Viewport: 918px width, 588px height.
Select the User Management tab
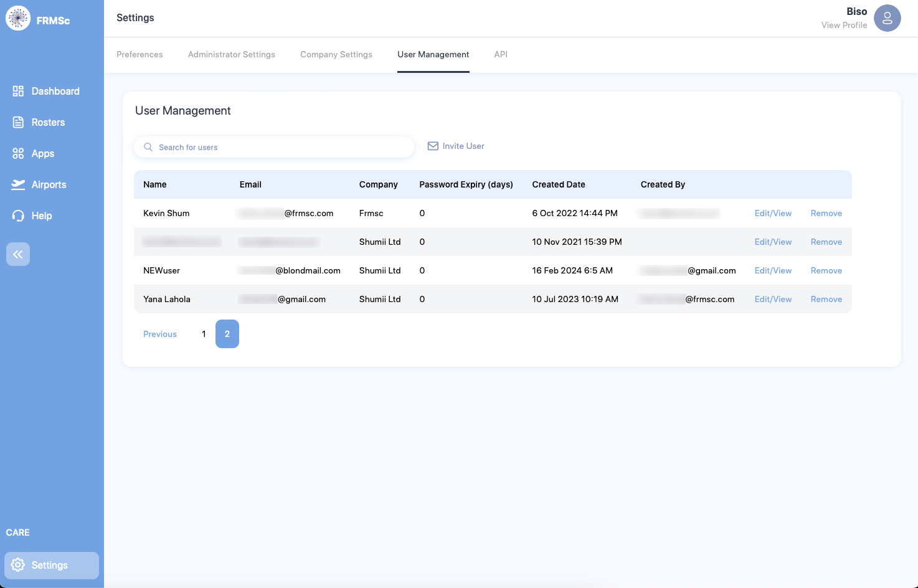(x=433, y=54)
